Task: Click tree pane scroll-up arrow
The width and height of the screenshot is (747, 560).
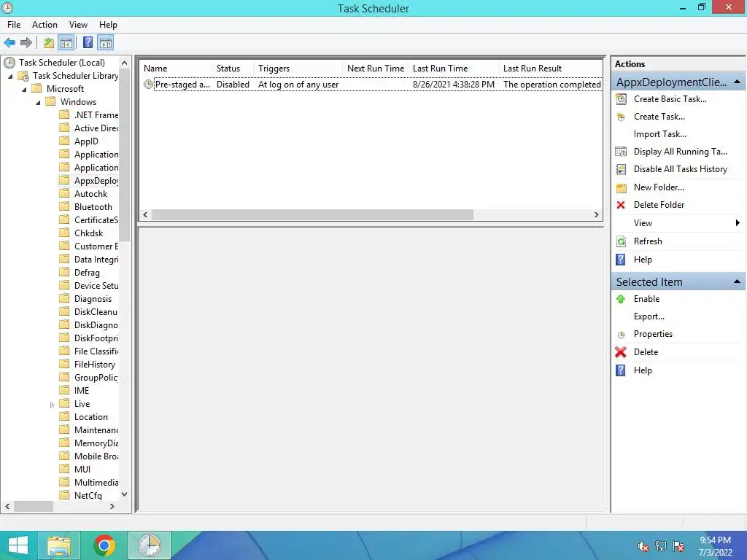Action: click(x=124, y=63)
